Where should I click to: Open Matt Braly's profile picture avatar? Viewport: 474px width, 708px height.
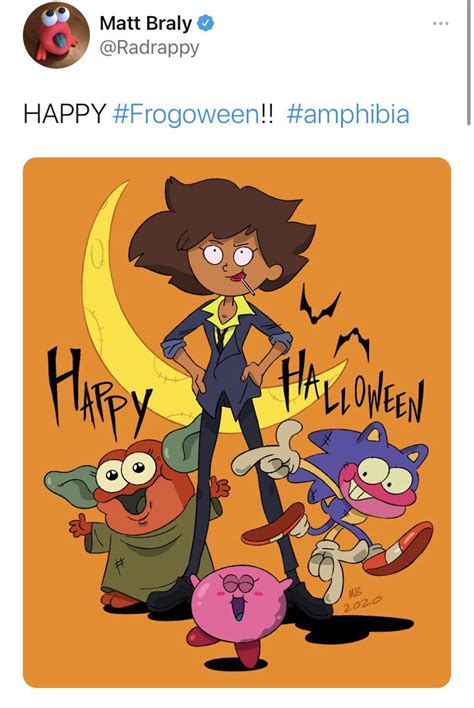[56, 35]
